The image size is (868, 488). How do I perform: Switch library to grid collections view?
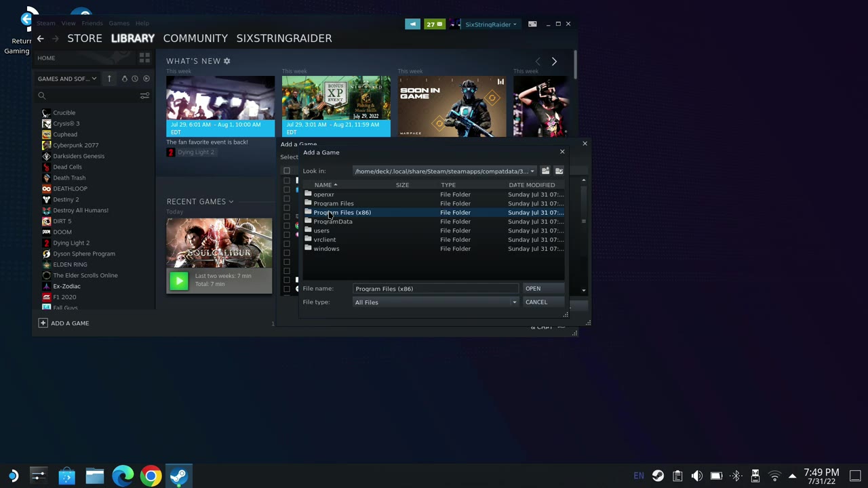[144, 58]
